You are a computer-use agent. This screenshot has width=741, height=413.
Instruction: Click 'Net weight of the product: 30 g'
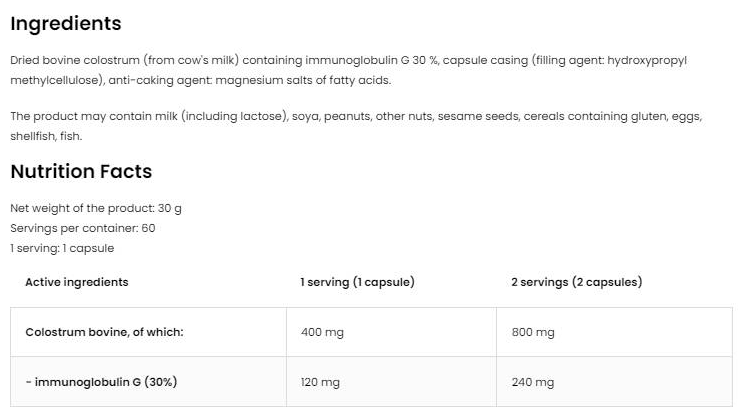coord(96,208)
